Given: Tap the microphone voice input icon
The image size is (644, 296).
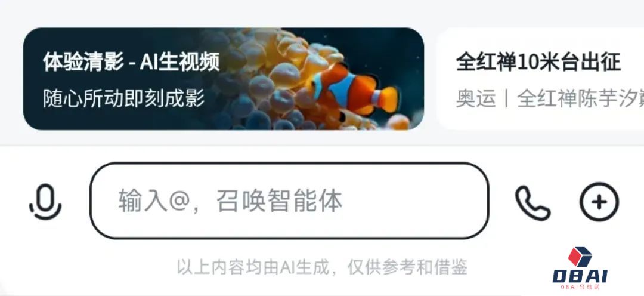Looking at the screenshot, I should coord(45,202).
